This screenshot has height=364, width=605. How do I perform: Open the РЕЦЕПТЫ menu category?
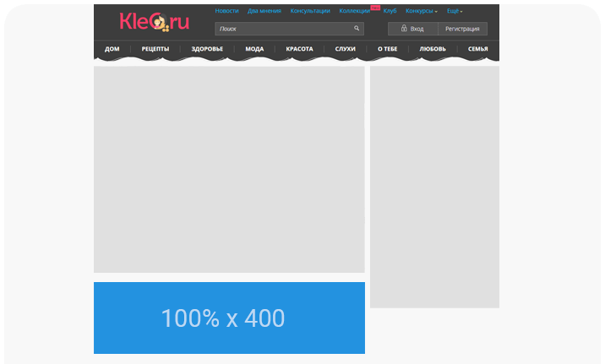pos(155,49)
